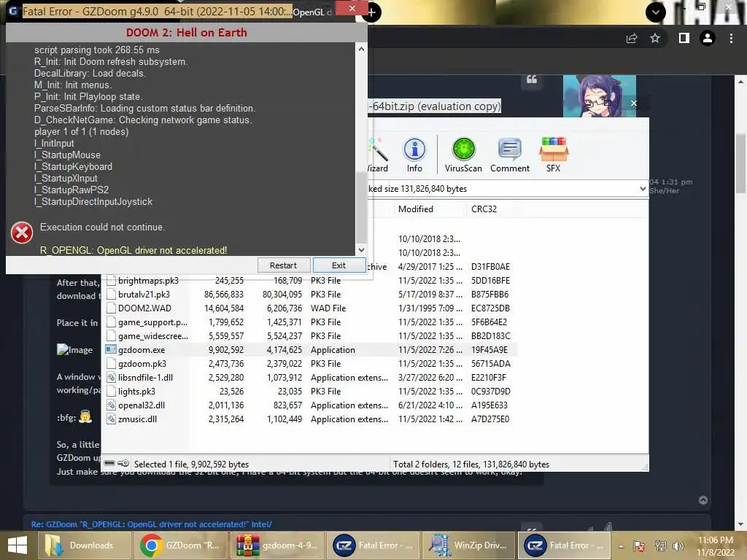Toggle Chrome side panel icon

(x=684, y=38)
